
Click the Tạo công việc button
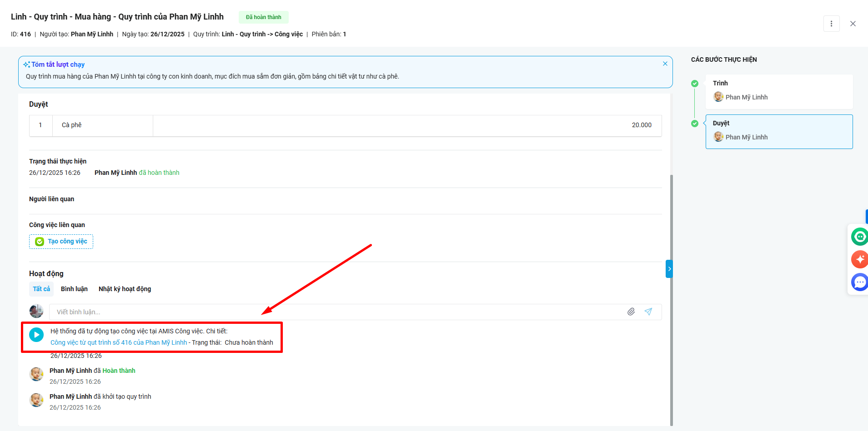[61, 242]
